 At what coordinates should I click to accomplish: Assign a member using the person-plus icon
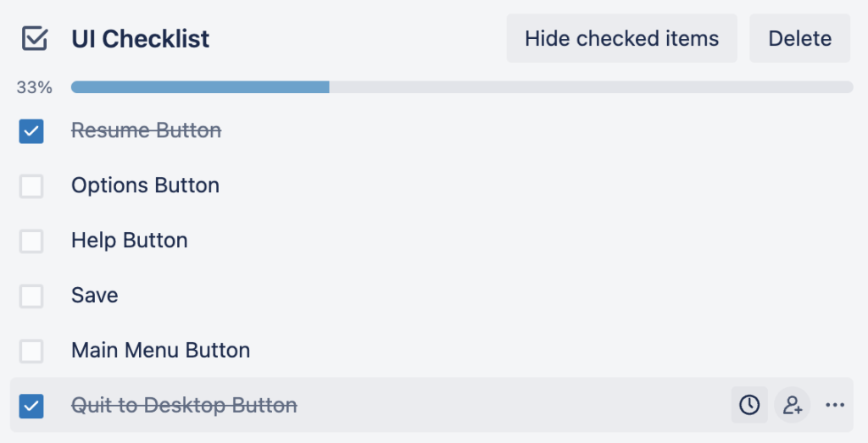(793, 406)
